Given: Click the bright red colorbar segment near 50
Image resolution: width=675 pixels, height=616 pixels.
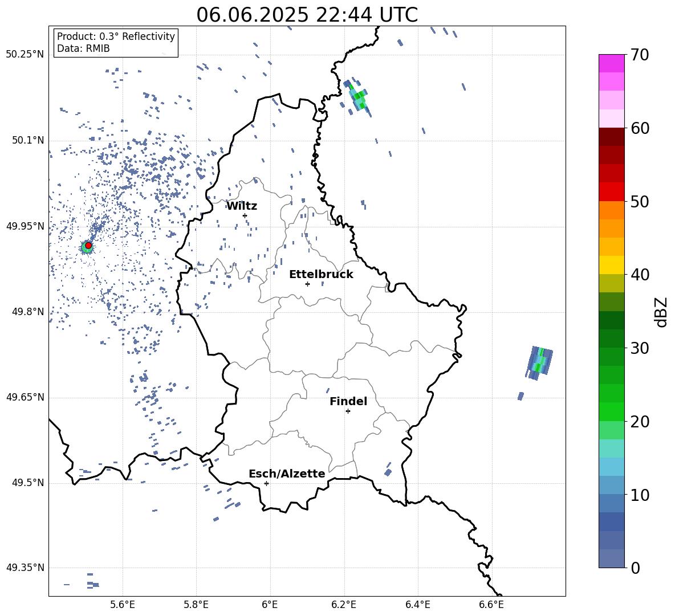Looking at the screenshot, I should (611, 192).
